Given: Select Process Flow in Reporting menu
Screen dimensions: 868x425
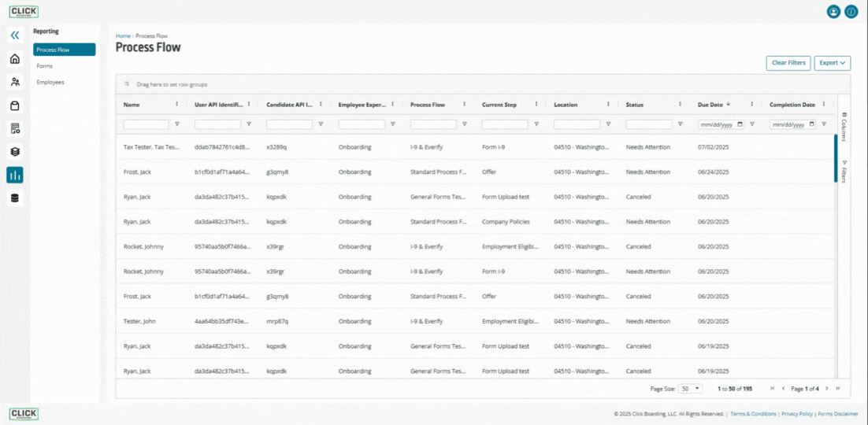Looking at the screenshot, I should point(65,50).
